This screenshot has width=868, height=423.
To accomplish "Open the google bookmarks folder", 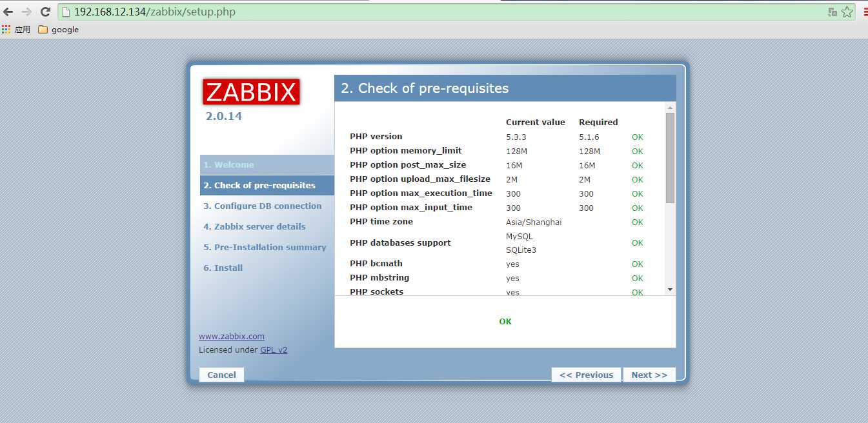I will coord(58,29).
